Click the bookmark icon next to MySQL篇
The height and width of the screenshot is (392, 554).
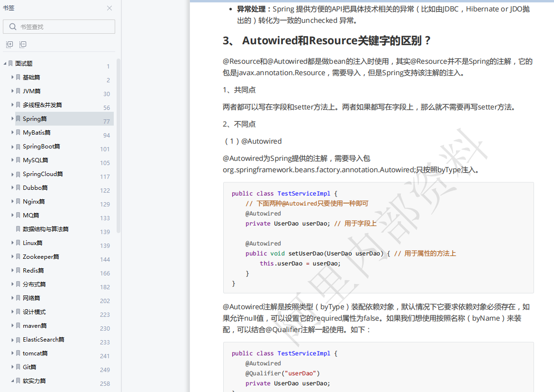[18, 160]
